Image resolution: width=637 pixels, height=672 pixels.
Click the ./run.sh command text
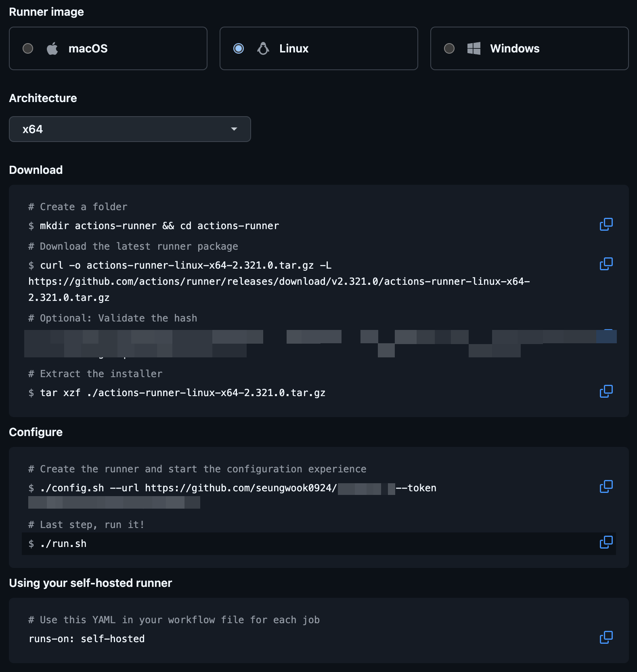(63, 544)
